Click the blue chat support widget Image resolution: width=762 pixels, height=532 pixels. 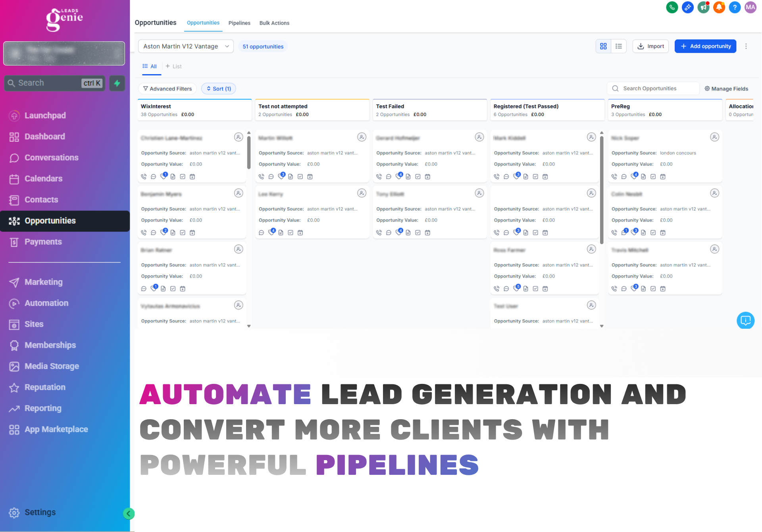pyautogui.click(x=745, y=320)
